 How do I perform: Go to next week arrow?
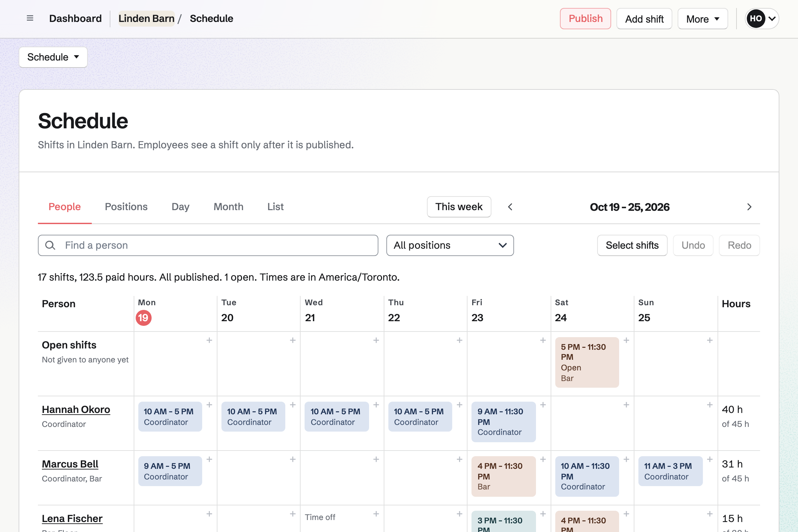coord(749,207)
